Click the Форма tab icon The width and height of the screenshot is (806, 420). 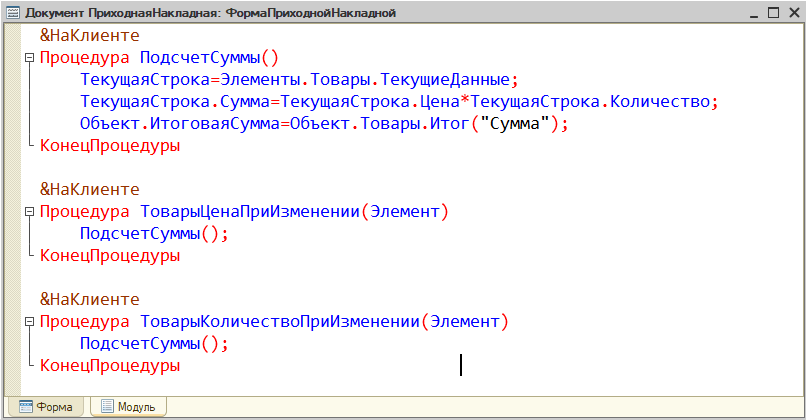pyautogui.click(x=26, y=407)
